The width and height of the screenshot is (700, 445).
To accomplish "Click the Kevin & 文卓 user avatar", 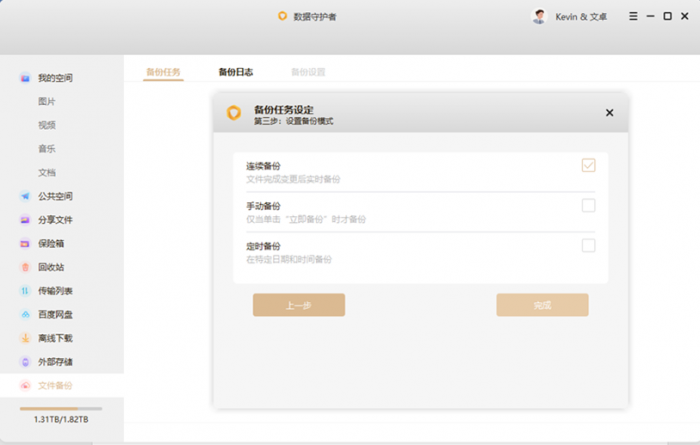I will click(540, 16).
